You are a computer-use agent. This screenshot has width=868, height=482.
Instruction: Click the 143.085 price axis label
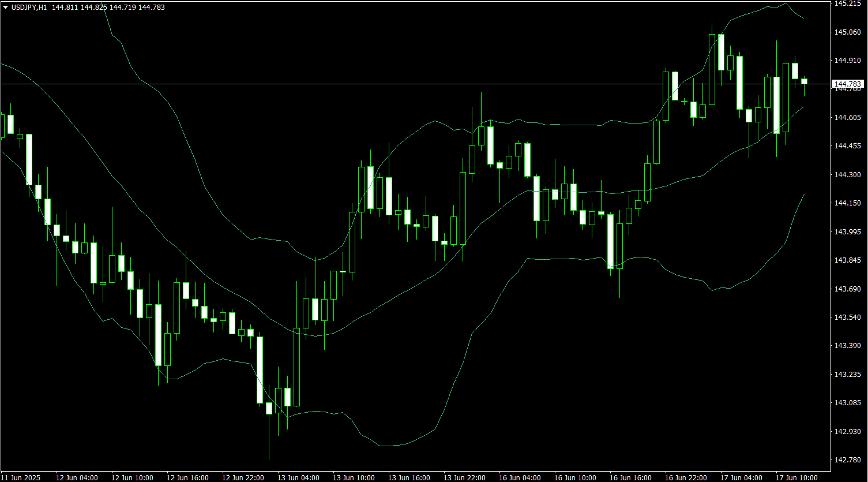847,403
